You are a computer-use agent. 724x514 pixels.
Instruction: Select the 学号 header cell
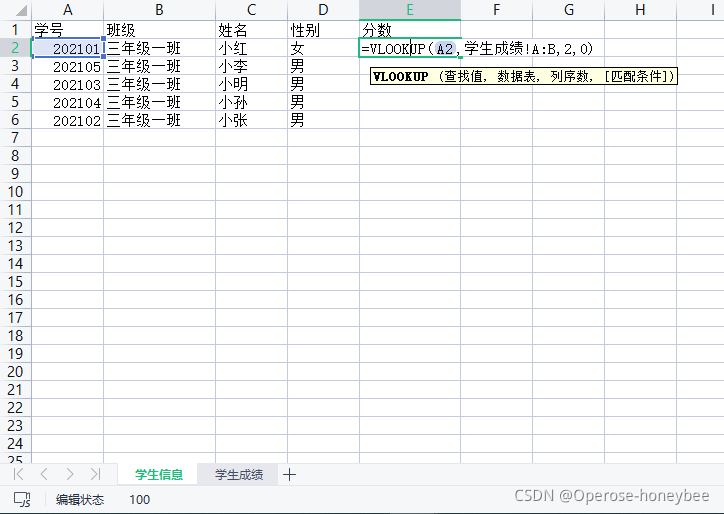[67, 30]
